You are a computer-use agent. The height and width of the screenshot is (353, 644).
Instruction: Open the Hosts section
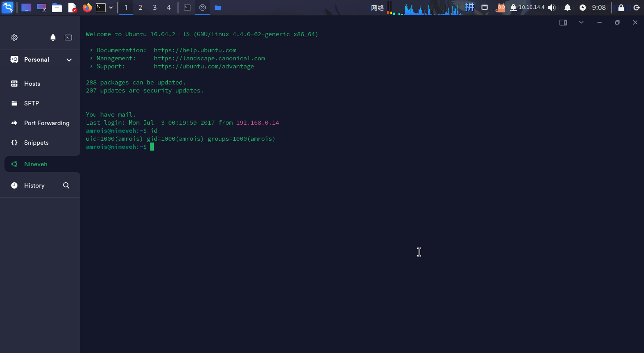(x=32, y=84)
